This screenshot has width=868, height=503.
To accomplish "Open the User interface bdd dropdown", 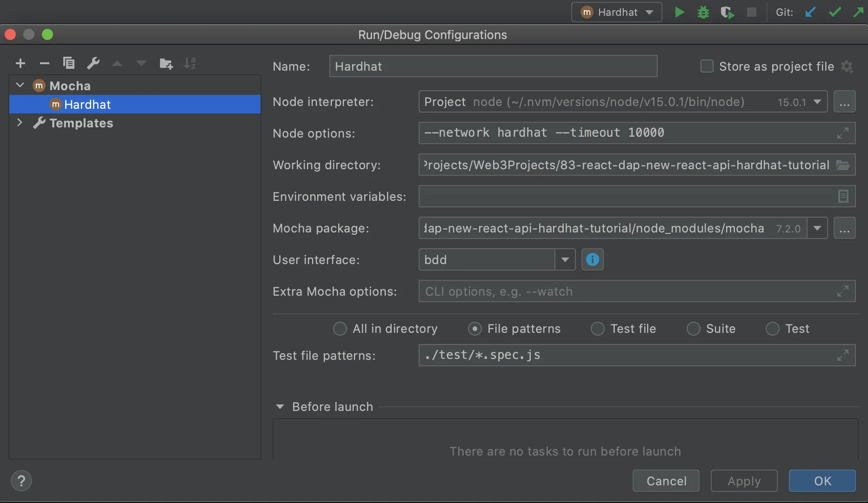I will tap(565, 259).
